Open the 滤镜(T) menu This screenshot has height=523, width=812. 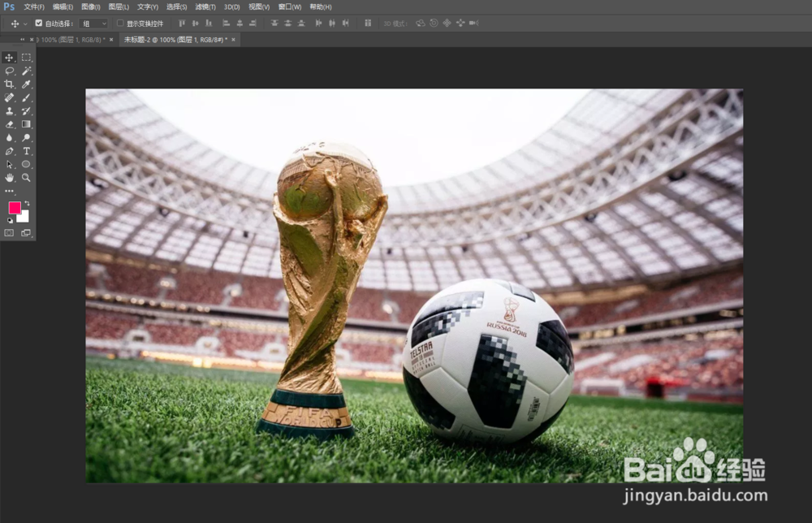tap(205, 6)
